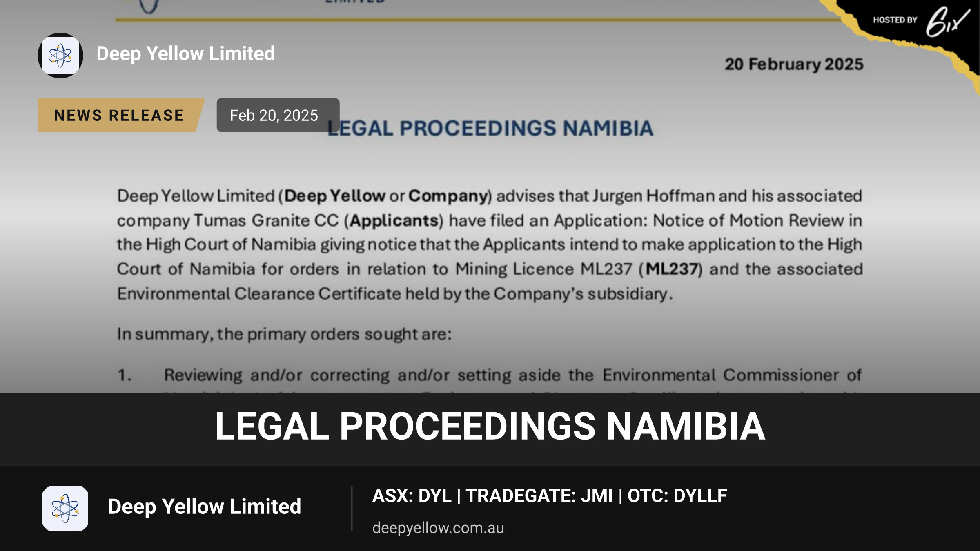Click the ASX: DYL ticker text
Viewport: 980px width, 551px height.
[412, 495]
